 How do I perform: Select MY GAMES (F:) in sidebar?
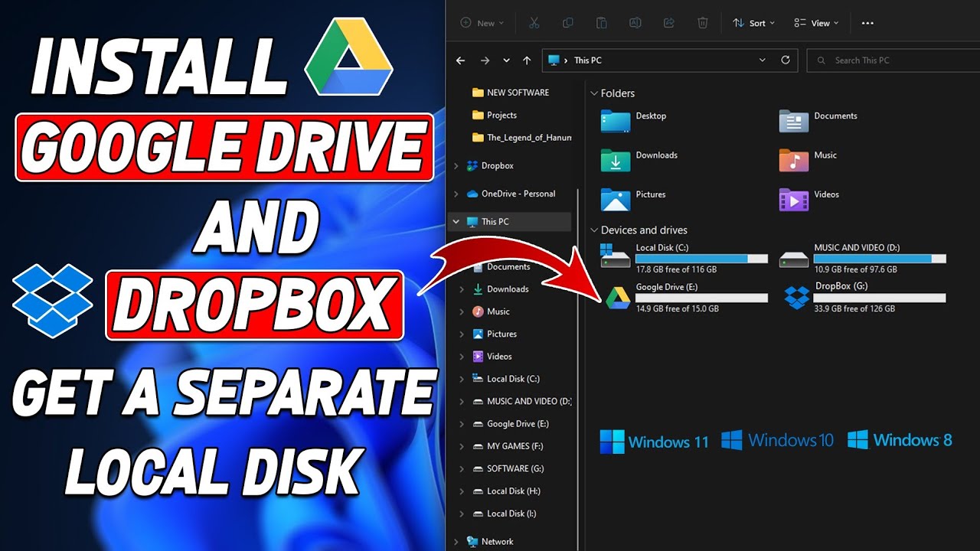pyautogui.click(x=508, y=446)
